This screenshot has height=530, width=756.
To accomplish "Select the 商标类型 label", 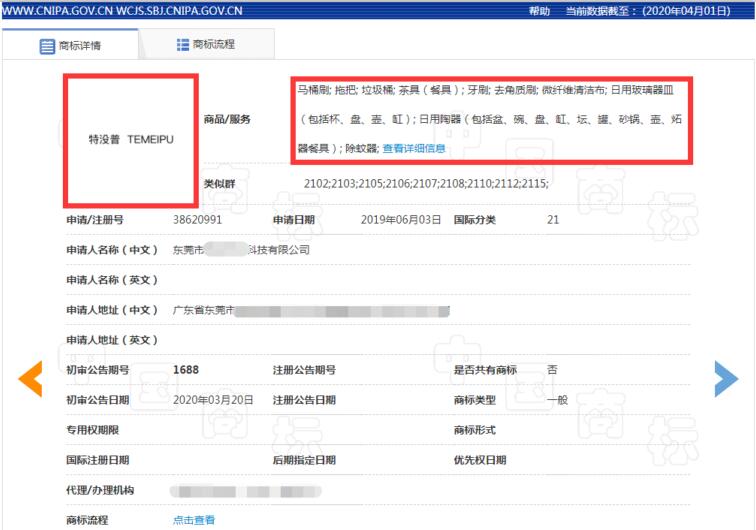I will point(474,400).
